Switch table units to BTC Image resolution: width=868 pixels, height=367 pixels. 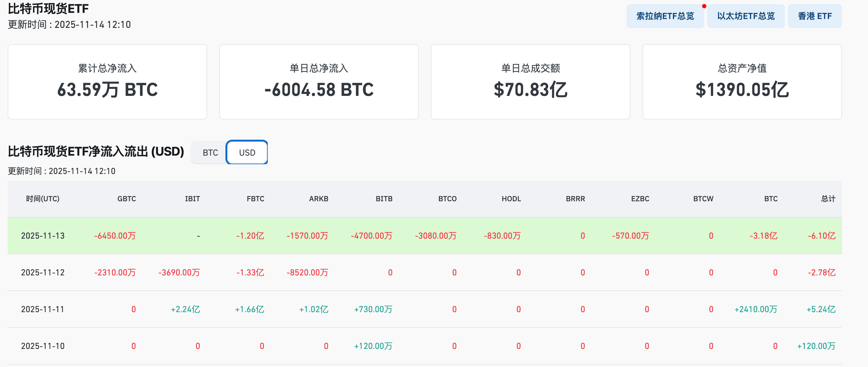coord(210,153)
